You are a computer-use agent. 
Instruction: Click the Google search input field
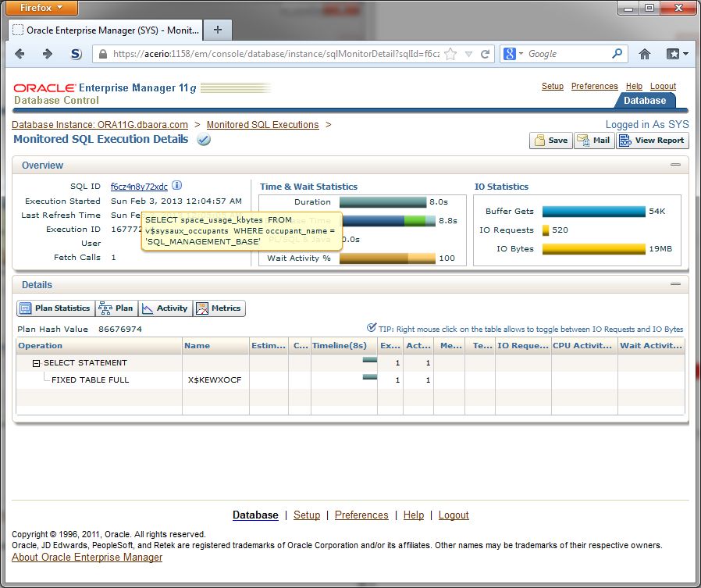568,54
